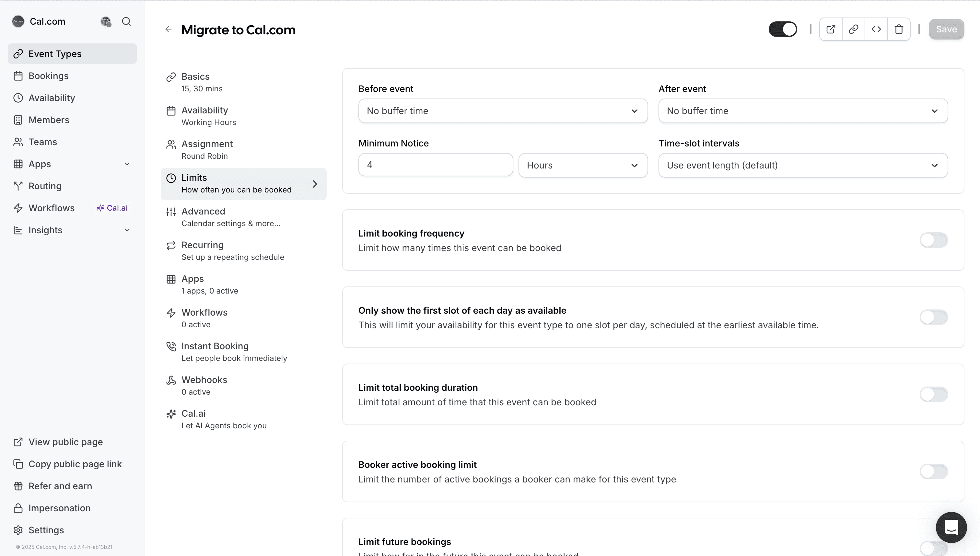
Task: Delete event type via trash icon
Action: 899,29
